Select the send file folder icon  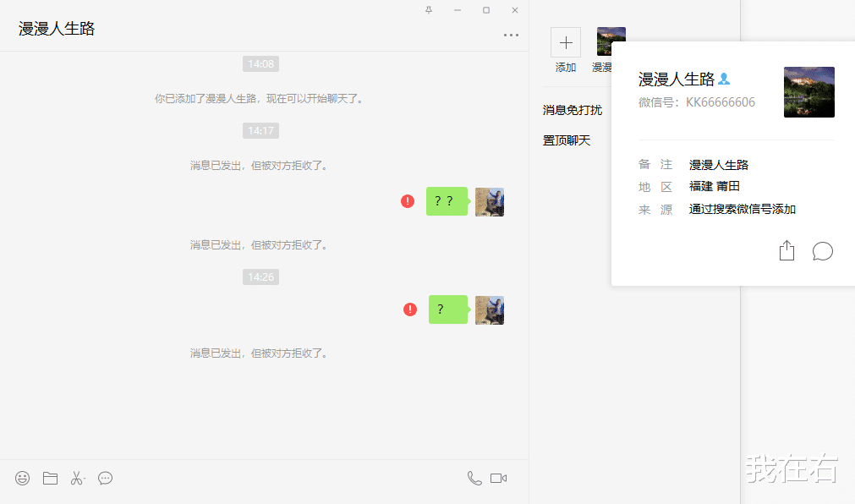(x=49, y=478)
